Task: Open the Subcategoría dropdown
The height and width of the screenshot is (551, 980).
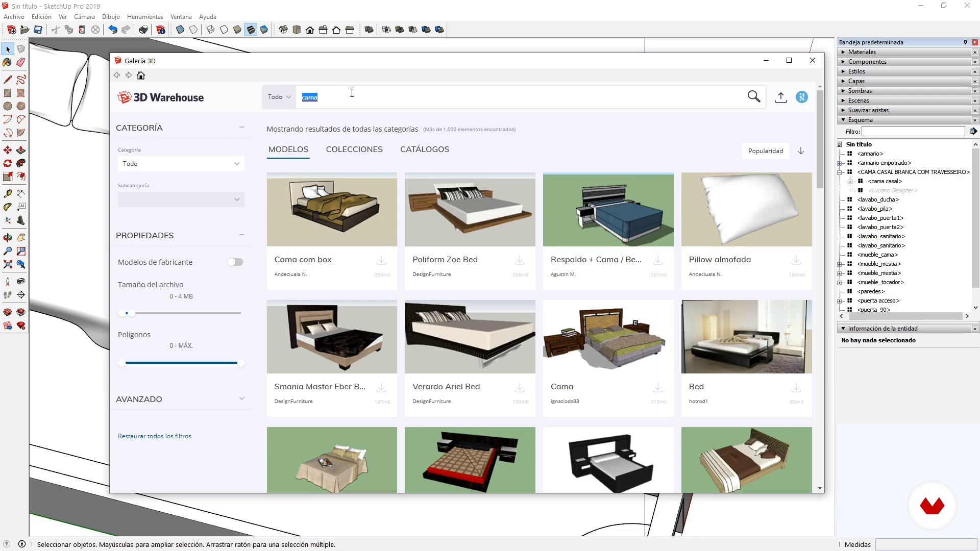Action: point(181,199)
